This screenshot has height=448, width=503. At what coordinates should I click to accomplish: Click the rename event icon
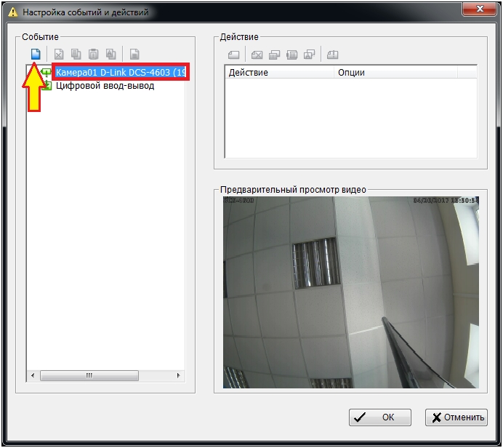coord(110,54)
